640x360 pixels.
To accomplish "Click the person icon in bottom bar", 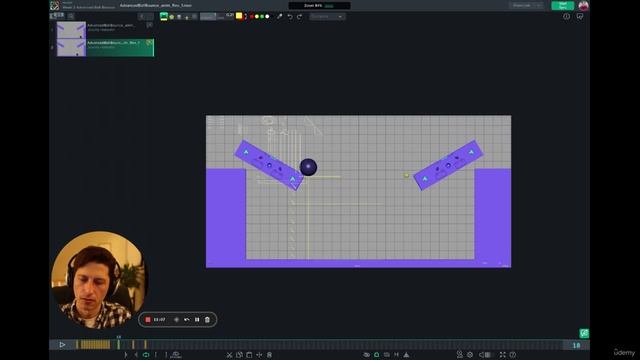I will click(x=460, y=355).
